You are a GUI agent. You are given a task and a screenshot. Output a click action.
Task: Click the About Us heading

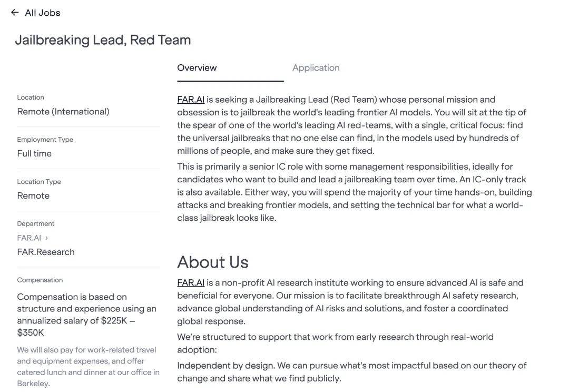(x=213, y=262)
